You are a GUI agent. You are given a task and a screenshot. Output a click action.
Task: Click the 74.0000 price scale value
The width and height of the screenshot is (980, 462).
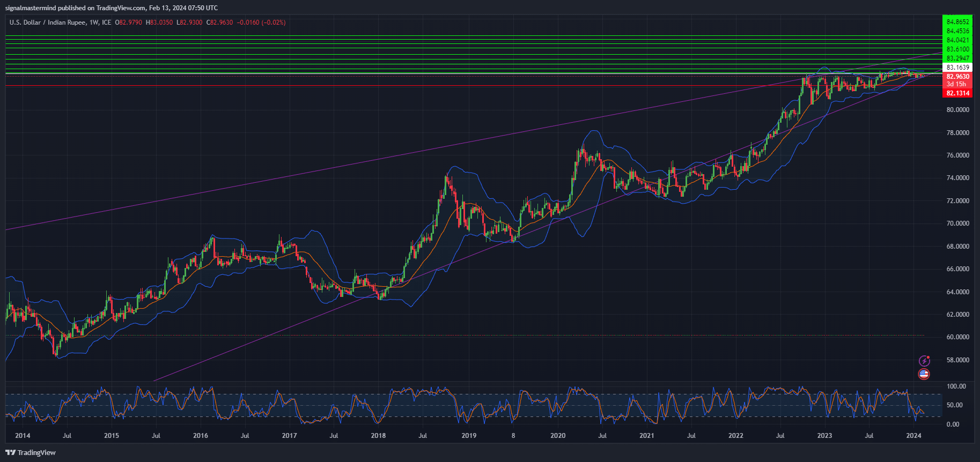click(957, 178)
